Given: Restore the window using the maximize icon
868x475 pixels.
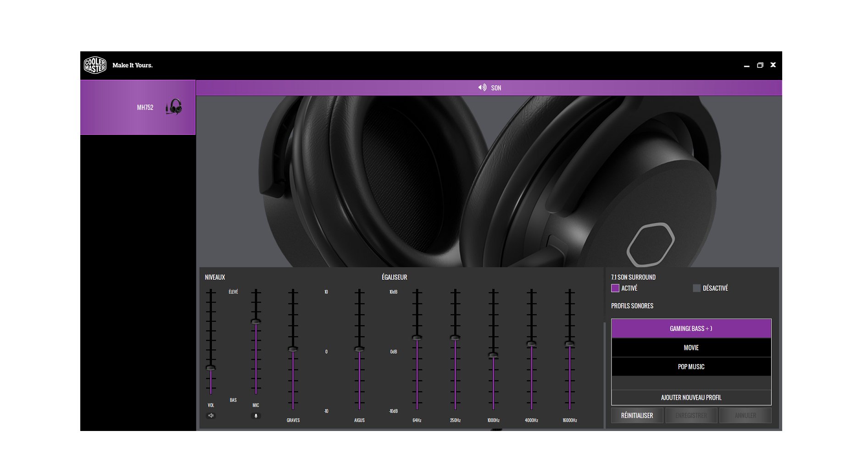Looking at the screenshot, I should tap(760, 65).
